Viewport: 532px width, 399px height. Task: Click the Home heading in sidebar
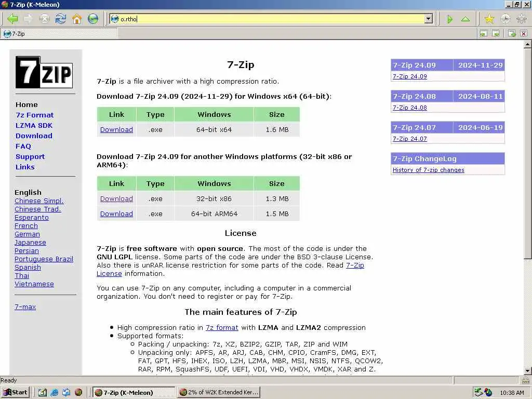point(26,104)
